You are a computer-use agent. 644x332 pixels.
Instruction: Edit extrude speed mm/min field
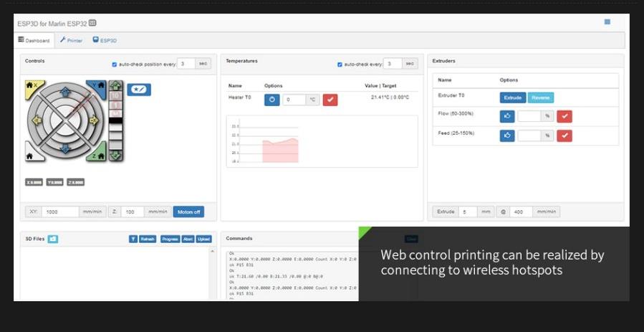pyautogui.click(x=522, y=212)
